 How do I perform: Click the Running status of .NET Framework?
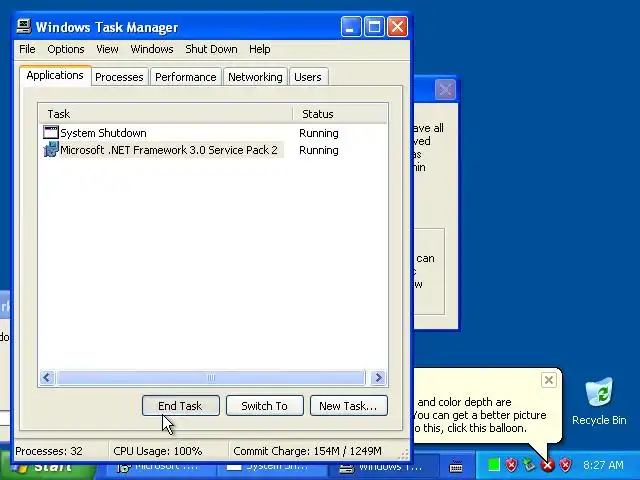[x=319, y=151]
